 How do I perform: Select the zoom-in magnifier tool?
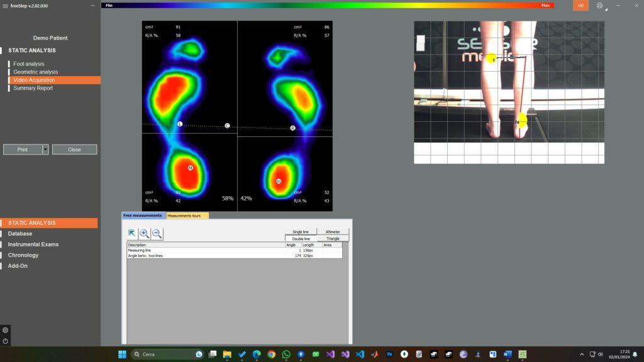click(143, 233)
